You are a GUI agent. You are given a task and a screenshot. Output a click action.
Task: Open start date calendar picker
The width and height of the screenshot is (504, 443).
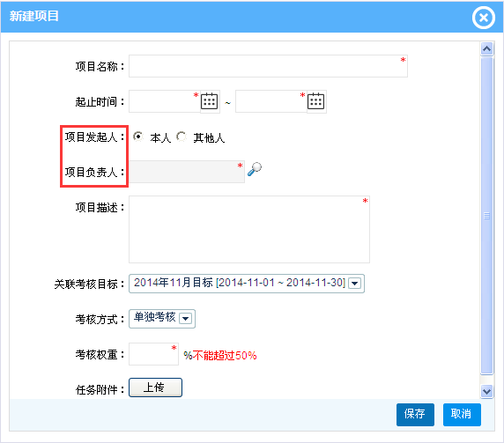pos(209,101)
